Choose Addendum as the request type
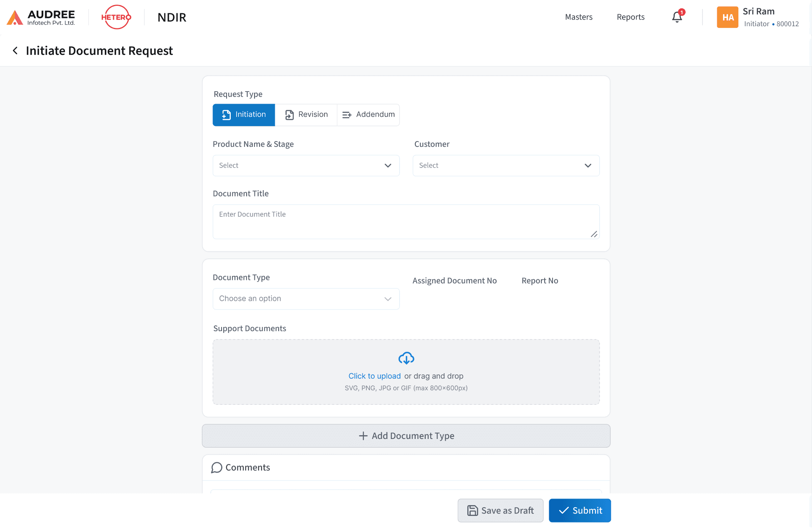The width and height of the screenshot is (812, 528). click(368, 114)
